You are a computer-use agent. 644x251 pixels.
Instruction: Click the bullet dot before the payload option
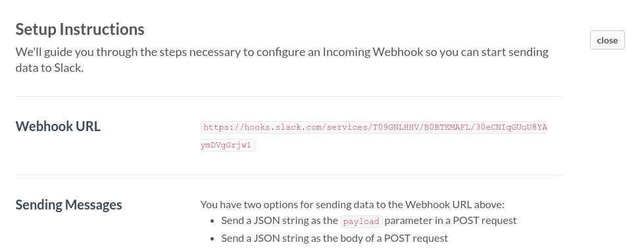(x=212, y=221)
